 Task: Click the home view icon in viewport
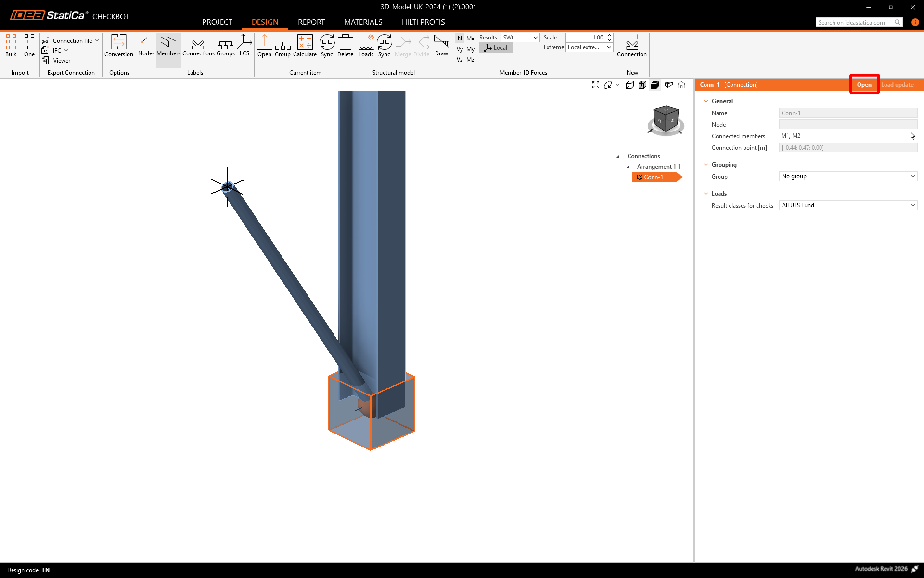click(681, 85)
